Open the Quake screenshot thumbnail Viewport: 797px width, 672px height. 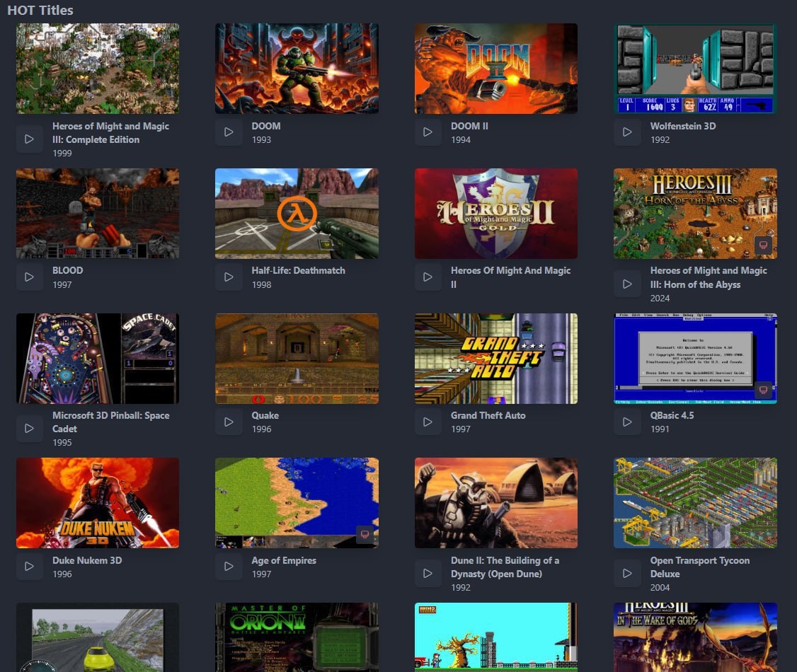(297, 359)
